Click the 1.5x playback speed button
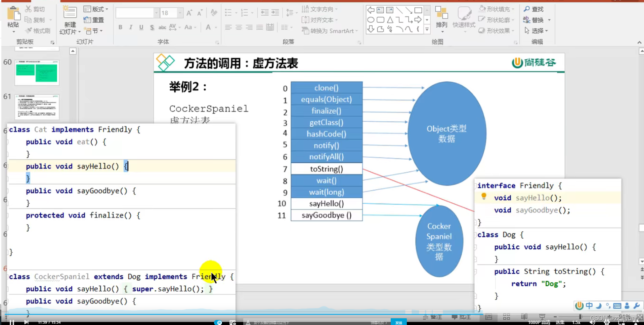644x325 pixels. pos(576,323)
